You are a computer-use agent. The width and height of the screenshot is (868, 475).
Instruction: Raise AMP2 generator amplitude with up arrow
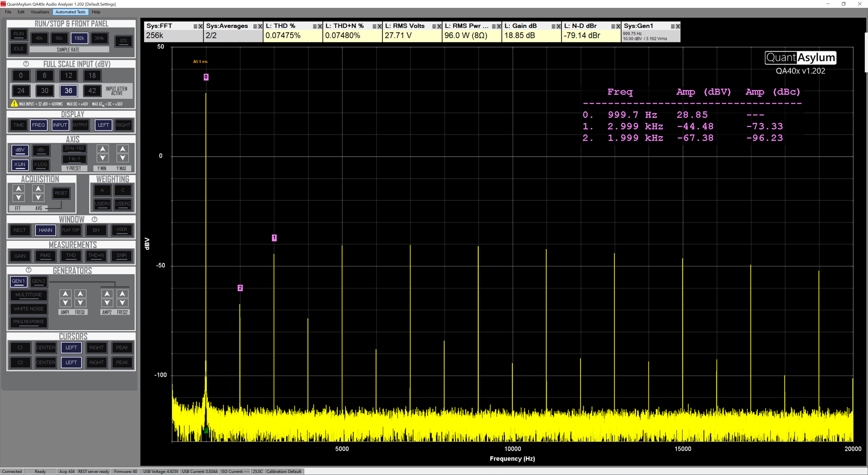107,294
